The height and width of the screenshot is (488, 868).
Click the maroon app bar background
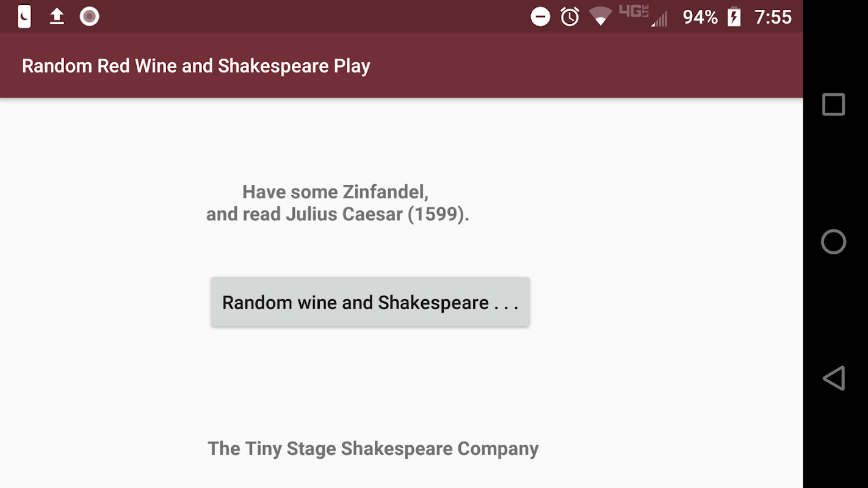pos(580,66)
